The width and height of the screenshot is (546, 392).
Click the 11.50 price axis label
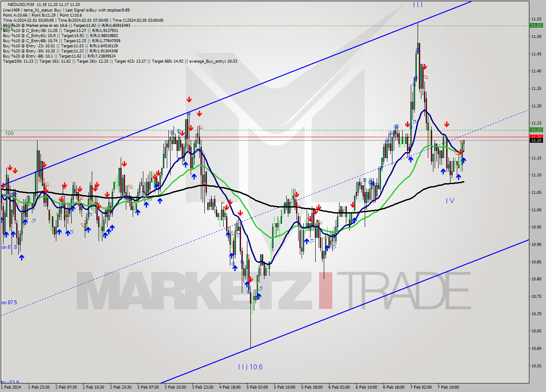click(536, 36)
